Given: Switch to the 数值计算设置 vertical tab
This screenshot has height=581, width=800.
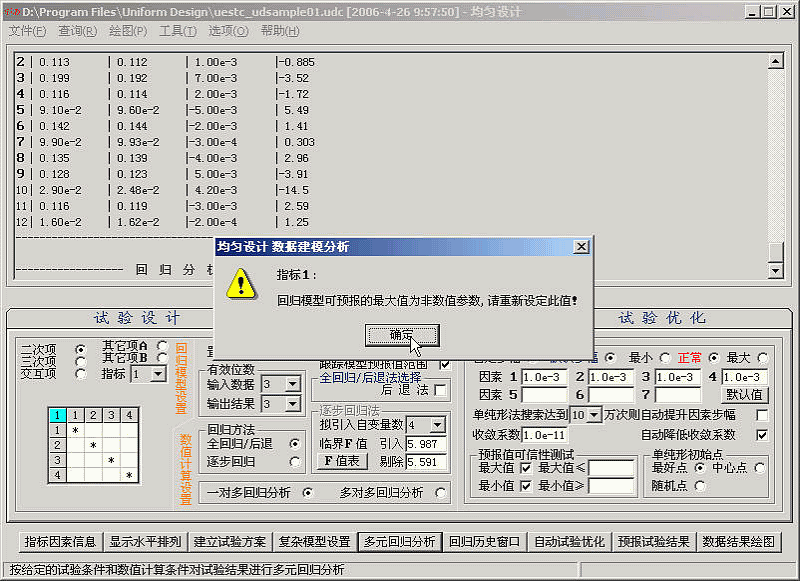Looking at the screenshot, I should tap(185, 468).
